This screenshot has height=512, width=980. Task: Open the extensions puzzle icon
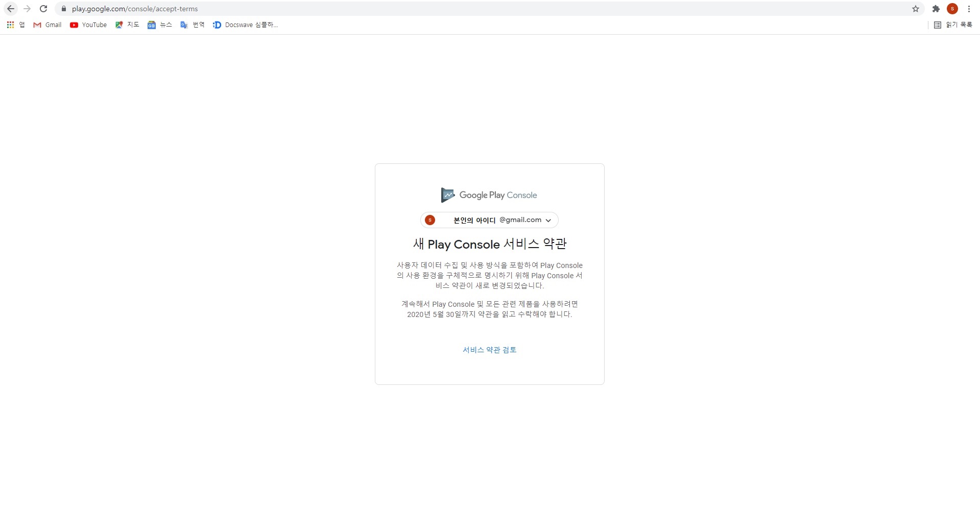tap(936, 9)
